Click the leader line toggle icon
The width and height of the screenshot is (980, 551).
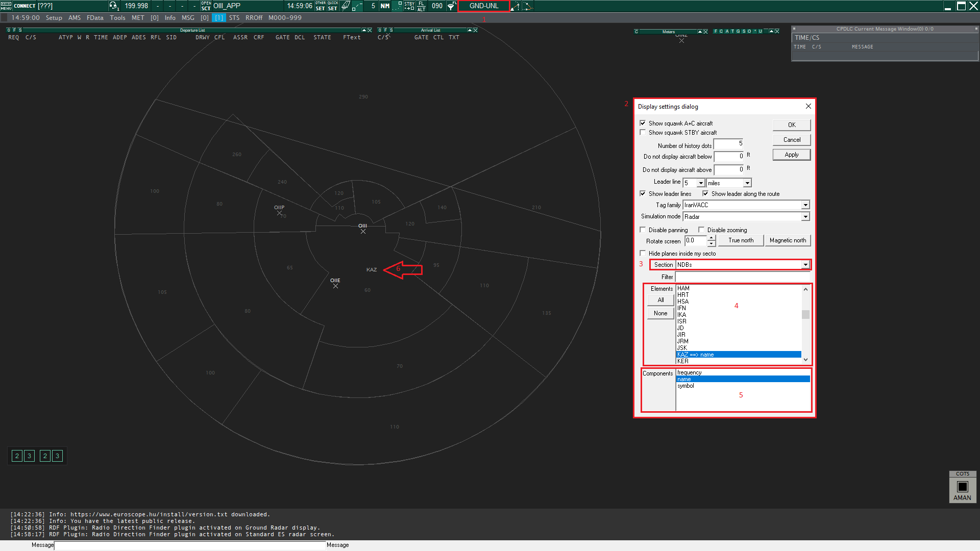(x=358, y=6)
